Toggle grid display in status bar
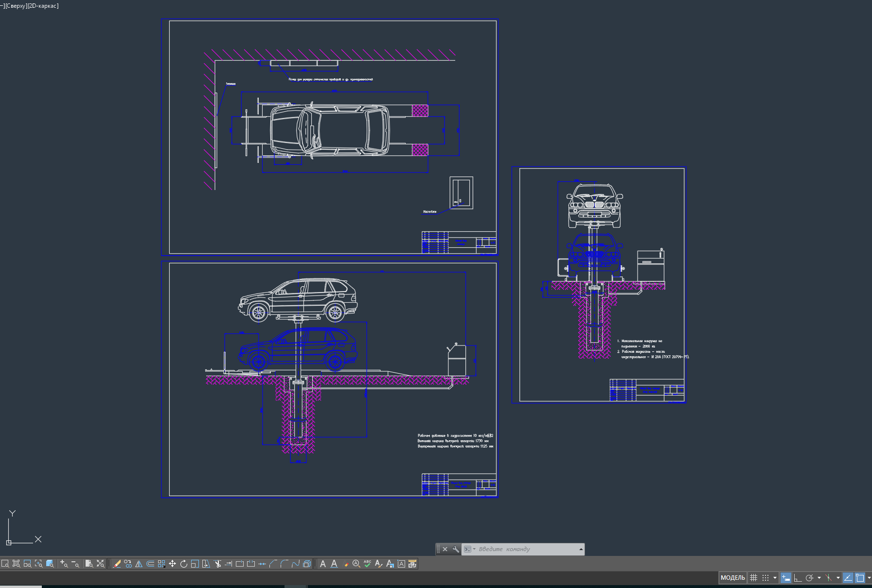This screenshot has width=872, height=588. tap(753, 578)
